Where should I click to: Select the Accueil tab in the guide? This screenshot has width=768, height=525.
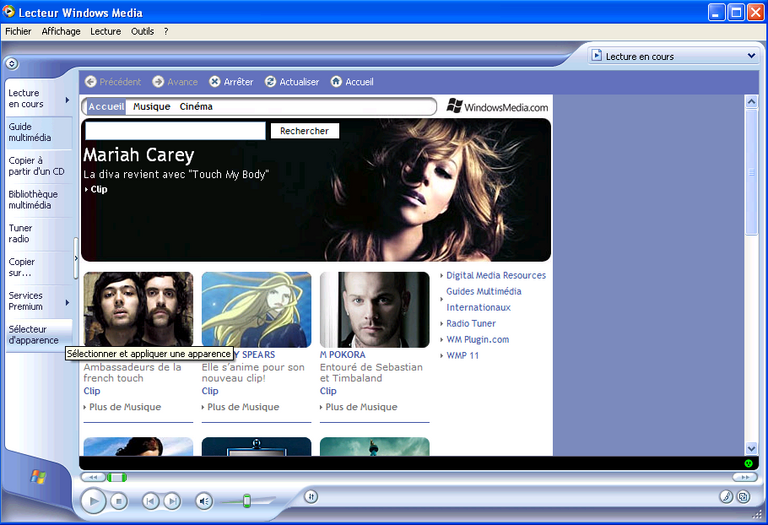click(106, 107)
